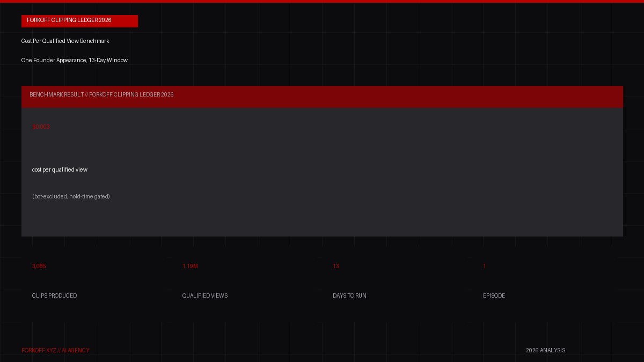Click the red 1 above EPISODE

click(485, 266)
